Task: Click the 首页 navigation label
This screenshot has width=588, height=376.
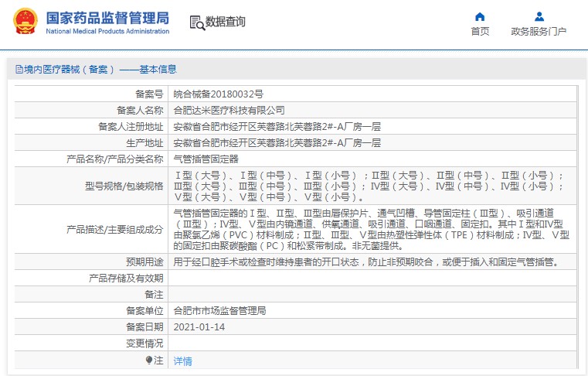Action: pos(480,31)
